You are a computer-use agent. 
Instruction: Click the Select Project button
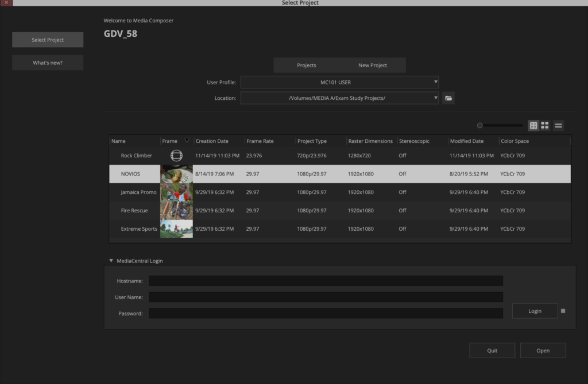(x=48, y=40)
